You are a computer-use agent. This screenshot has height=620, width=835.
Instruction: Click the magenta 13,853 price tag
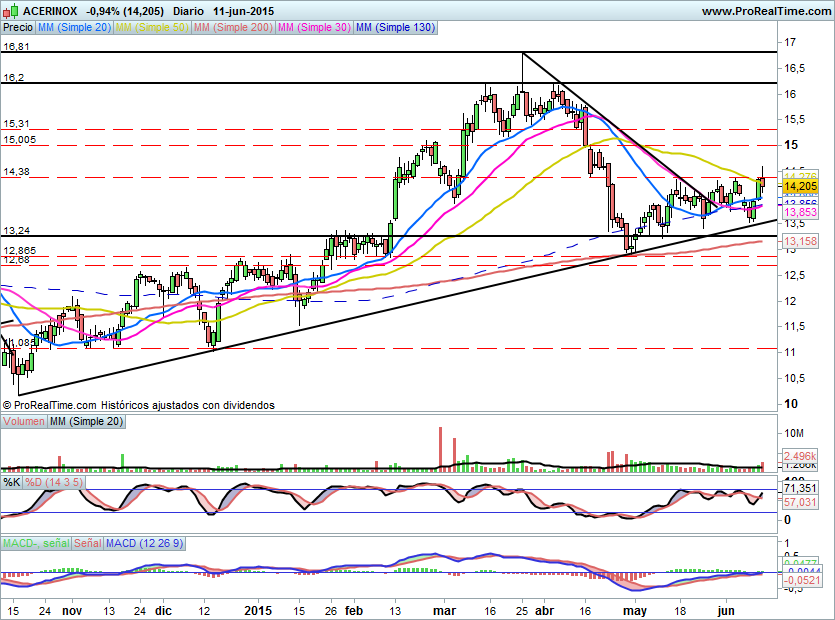click(801, 212)
